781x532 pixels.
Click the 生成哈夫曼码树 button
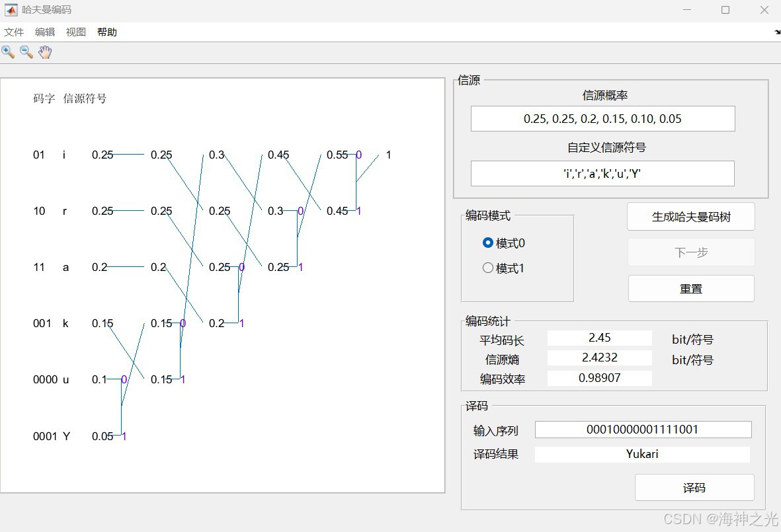click(x=691, y=217)
